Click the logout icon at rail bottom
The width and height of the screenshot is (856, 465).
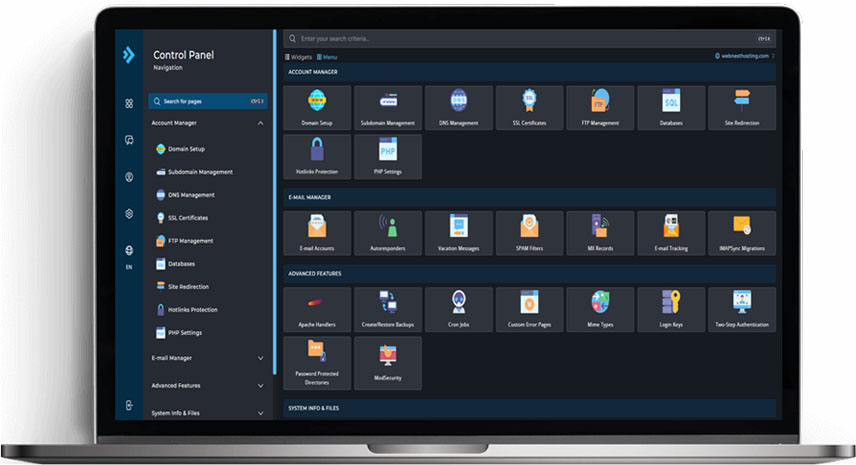click(129, 405)
